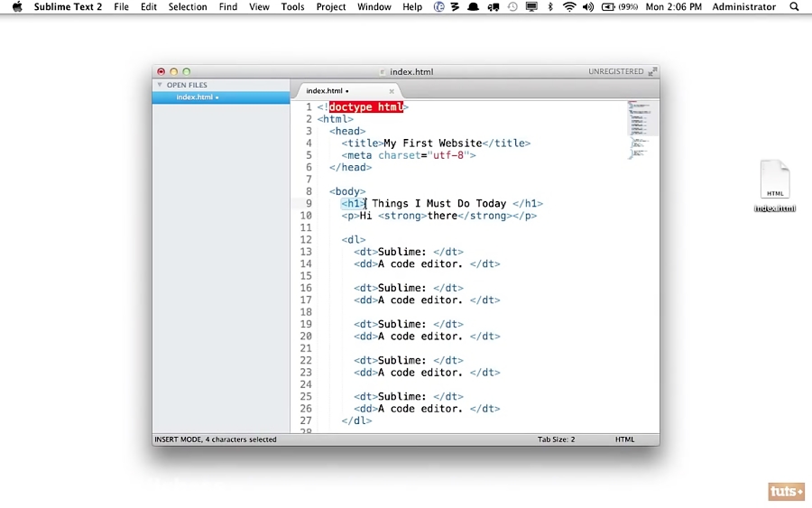
Task: Click line number 12 in the gutter
Action: pos(306,240)
